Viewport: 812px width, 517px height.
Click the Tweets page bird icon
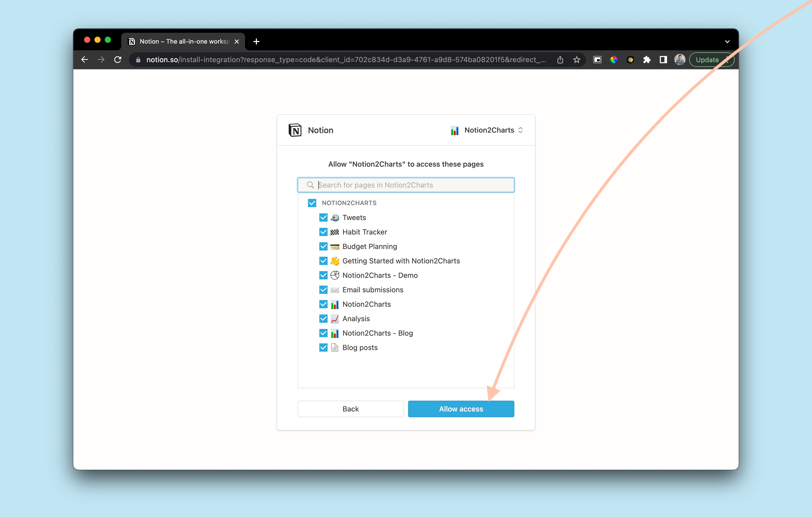(x=336, y=217)
